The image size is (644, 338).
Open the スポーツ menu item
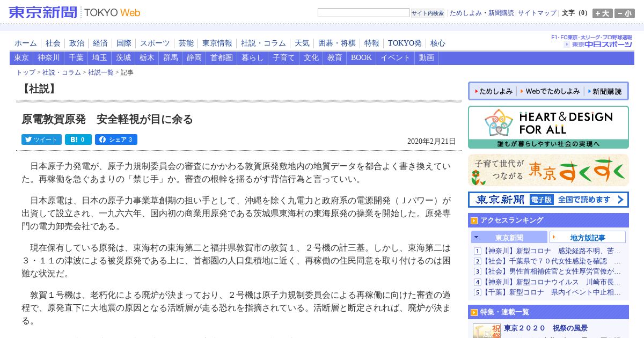155,43
